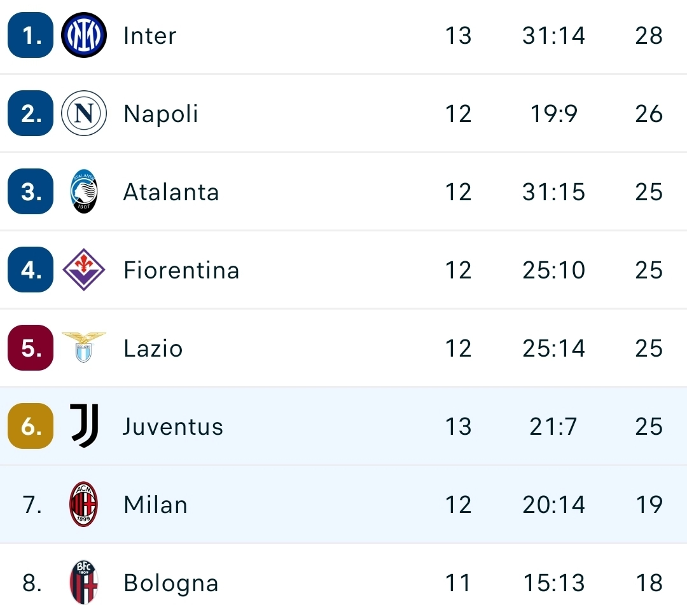The height and width of the screenshot is (616, 687).
Task: Open the Napoli team page
Action: 160,114
